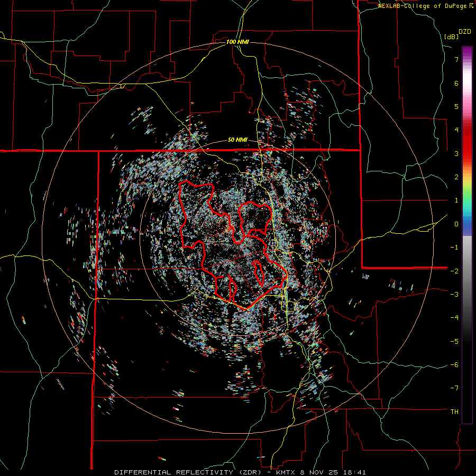Click the 0 value on color scale
Viewport: 476px width, 476px height.
point(456,224)
